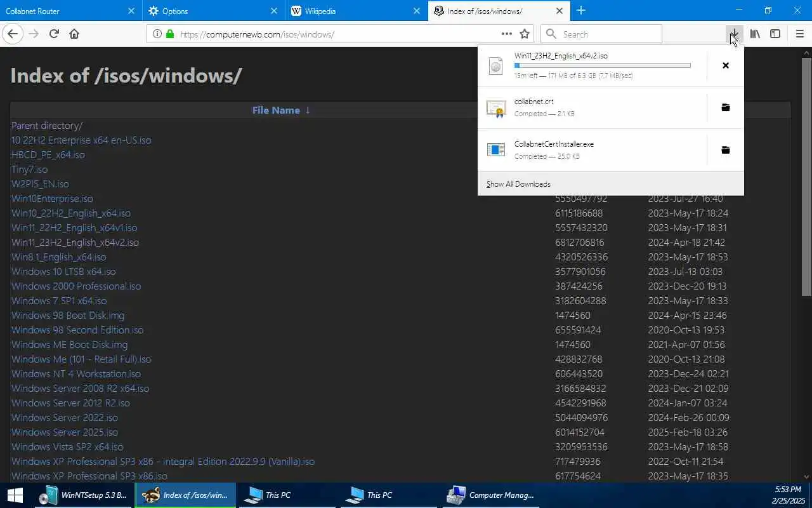
Task: Click the Win11_23H2 download progress bar
Action: click(x=603, y=65)
